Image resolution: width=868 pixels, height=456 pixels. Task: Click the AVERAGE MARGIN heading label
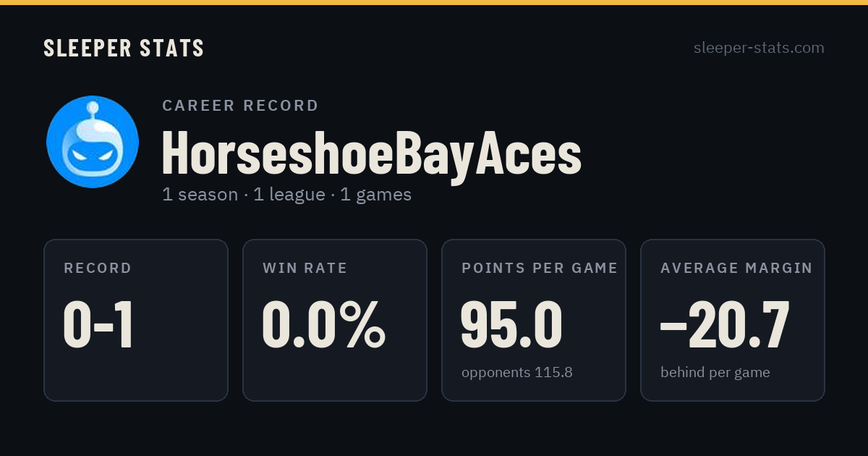[736, 269]
